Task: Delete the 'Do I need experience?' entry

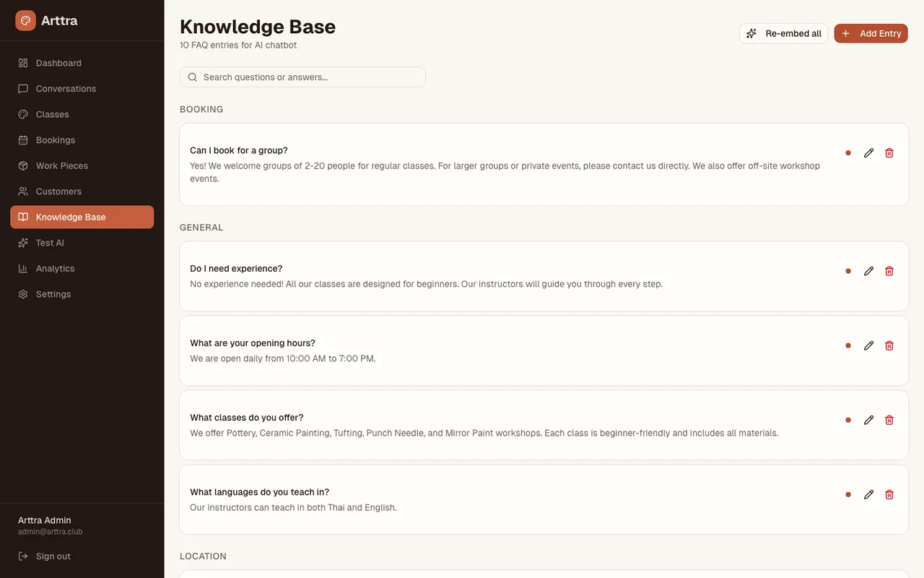Action: coord(889,271)
